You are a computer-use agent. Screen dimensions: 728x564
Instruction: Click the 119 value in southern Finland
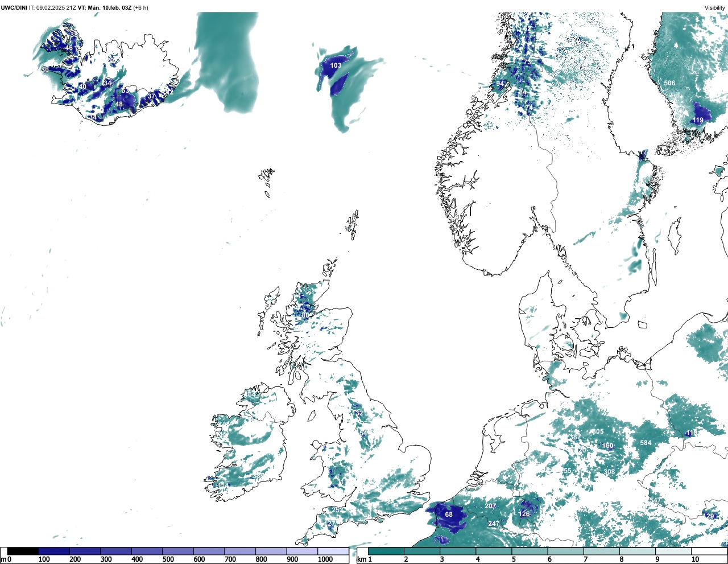[x=698, y=120]
